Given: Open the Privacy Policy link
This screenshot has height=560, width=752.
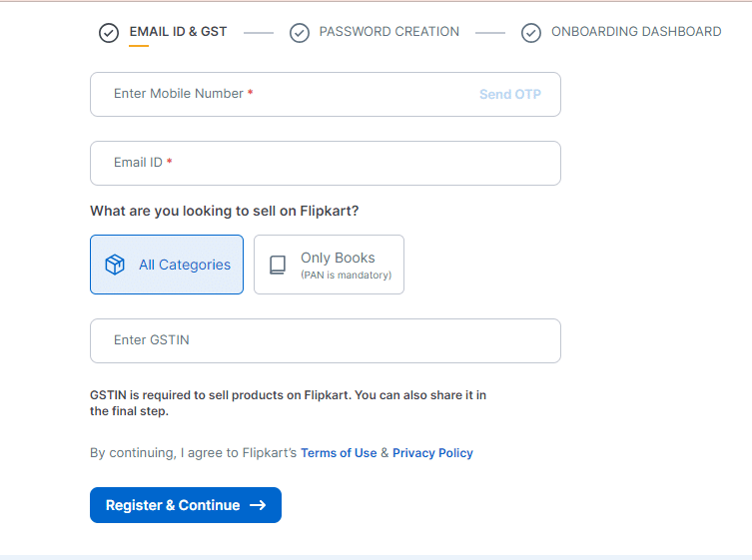Looking at the screenshot, I should 432,453.
